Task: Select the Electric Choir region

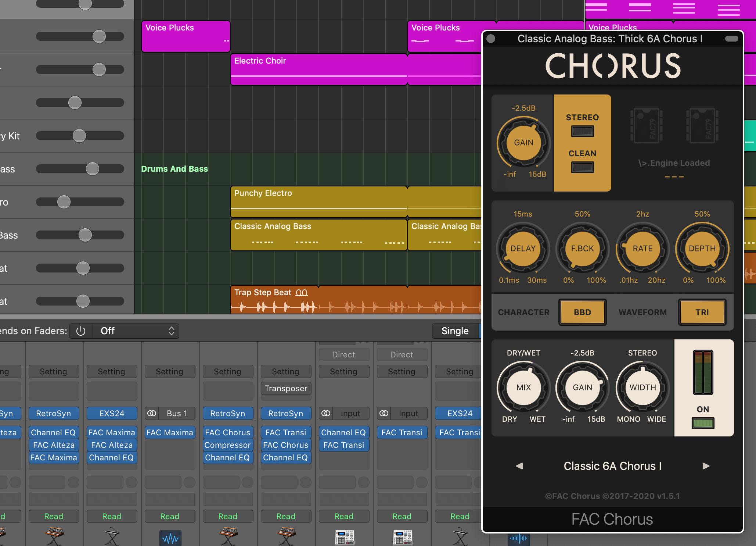Action: click(319, 69)
